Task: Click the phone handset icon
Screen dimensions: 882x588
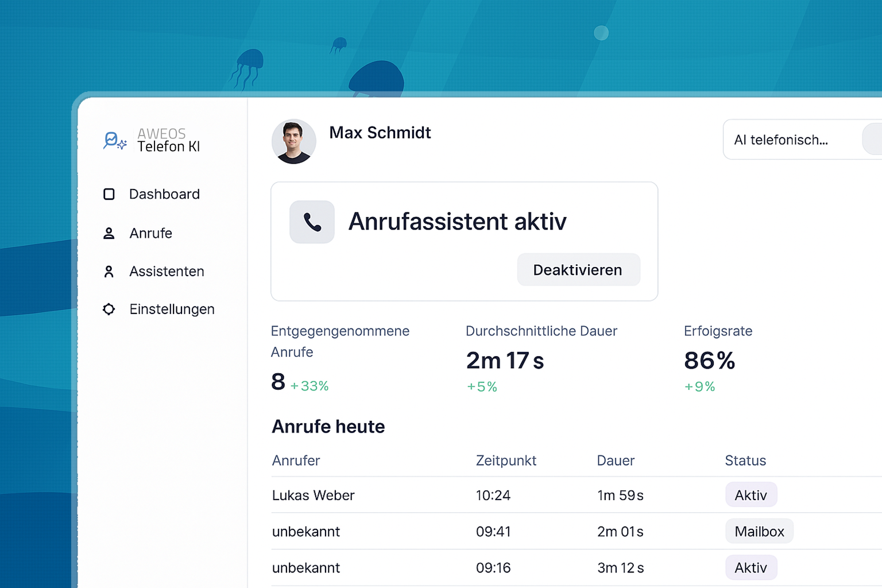Action: point(312,222)
